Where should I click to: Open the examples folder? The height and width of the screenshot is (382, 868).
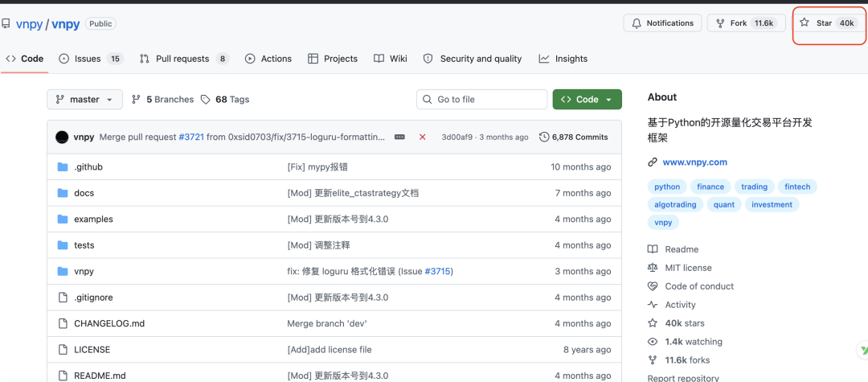click(x=93, y=220)
